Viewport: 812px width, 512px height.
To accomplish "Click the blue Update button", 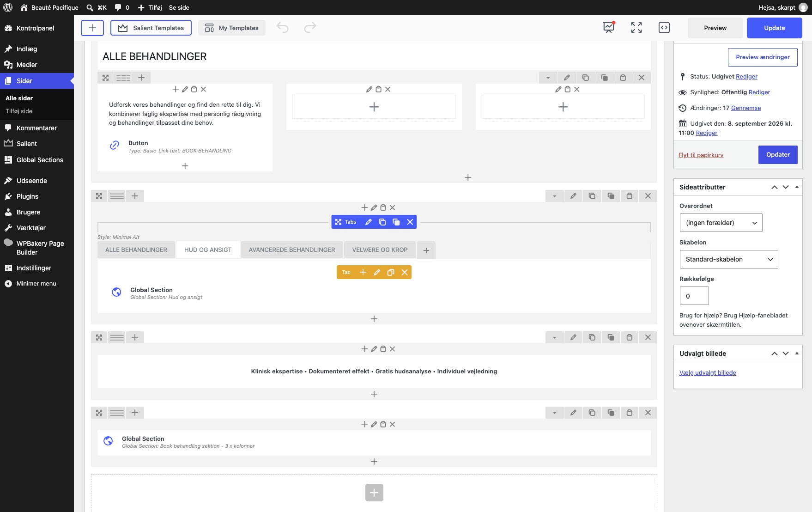I will pos(775,28).
